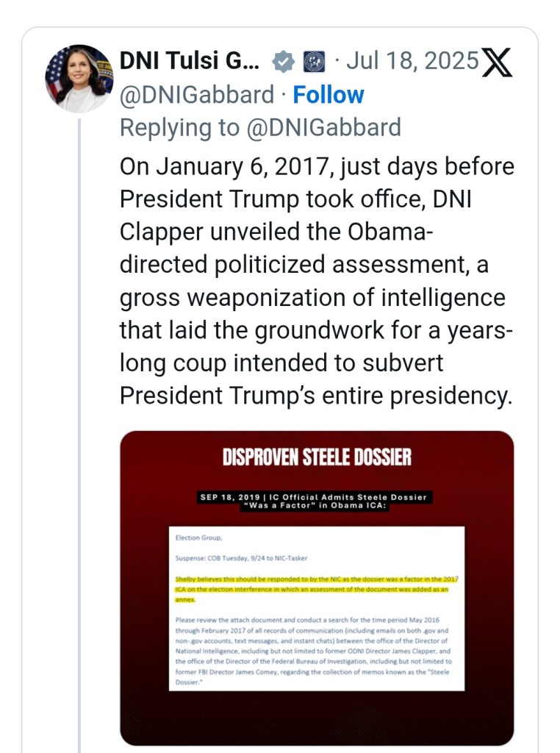560x753 pixels.
Task: Click the display name DNI Tulsi G...
Action: [x=189, y=61]
